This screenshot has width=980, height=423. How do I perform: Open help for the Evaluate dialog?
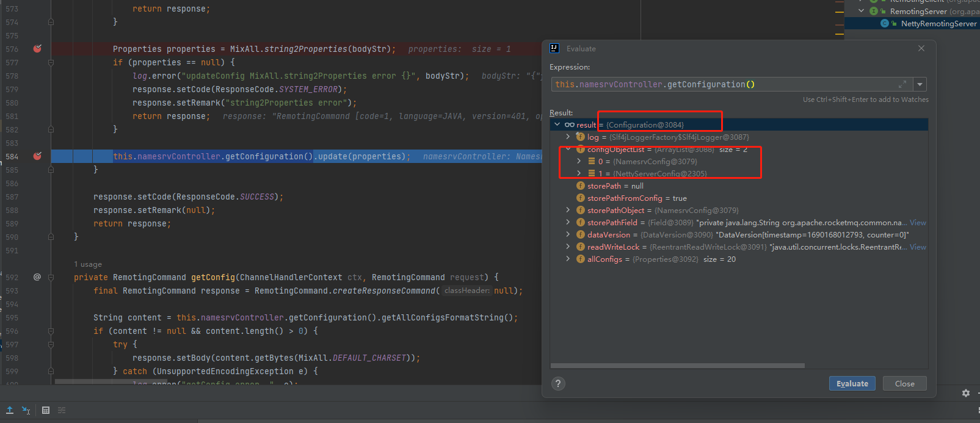(x=557, y=383)
